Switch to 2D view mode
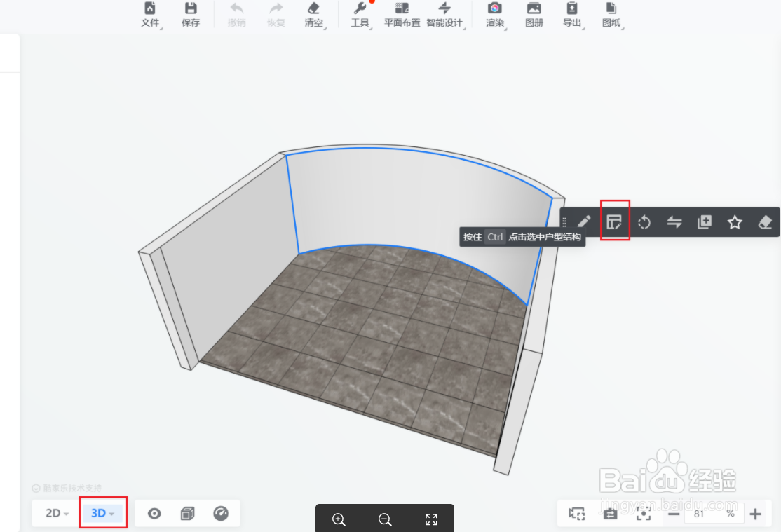 57,513
